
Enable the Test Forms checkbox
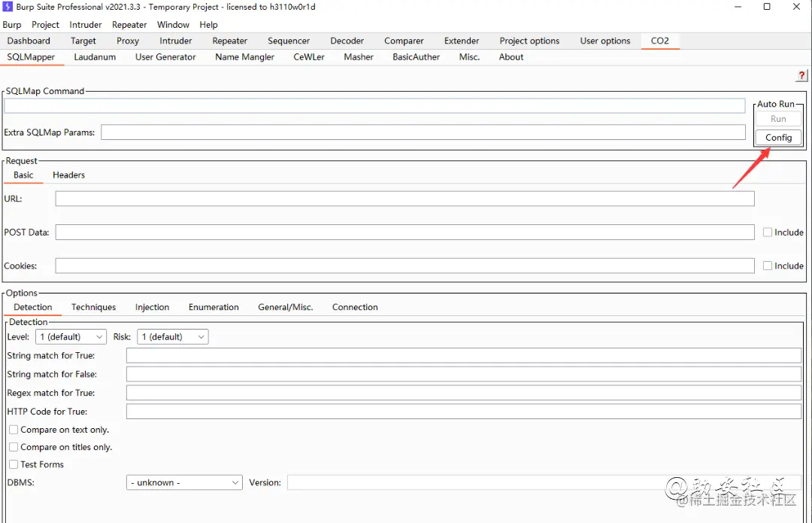tap(14, 464)
